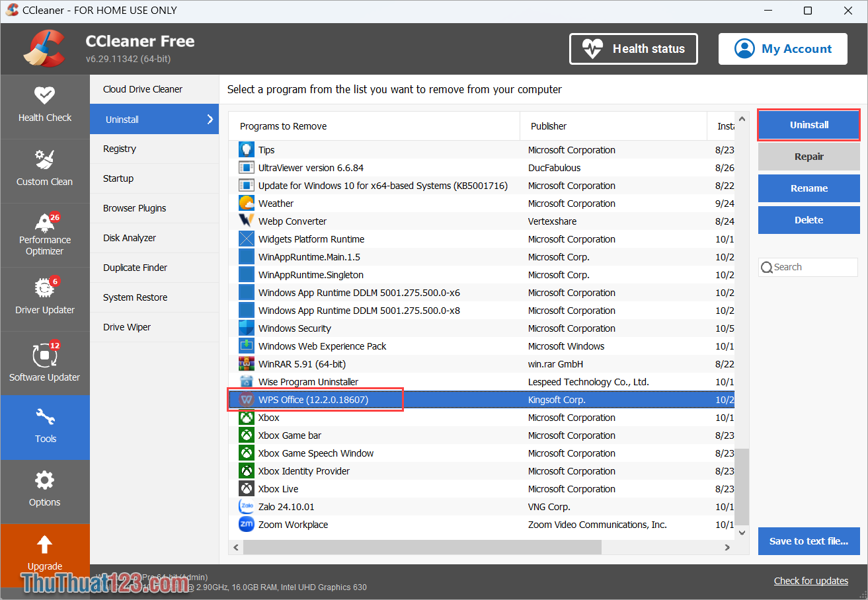
Task: Click the Widgets Platform Runtime icon
Action: point(246,239)
